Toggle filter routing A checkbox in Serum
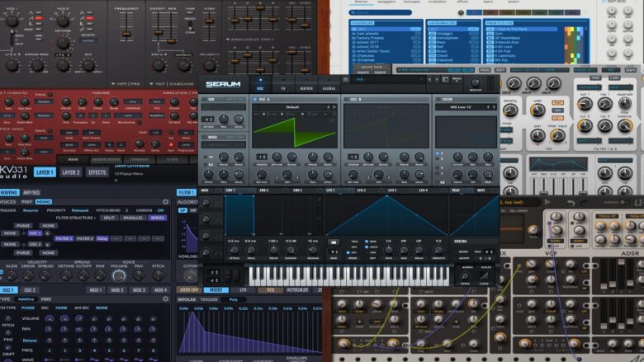Viewport: 644px width, 362px height. [437, 153]
